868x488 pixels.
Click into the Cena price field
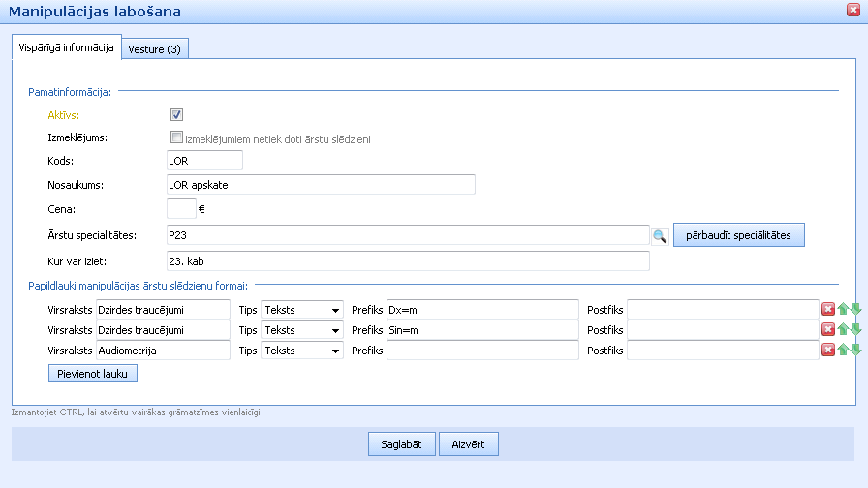(181, 208)
